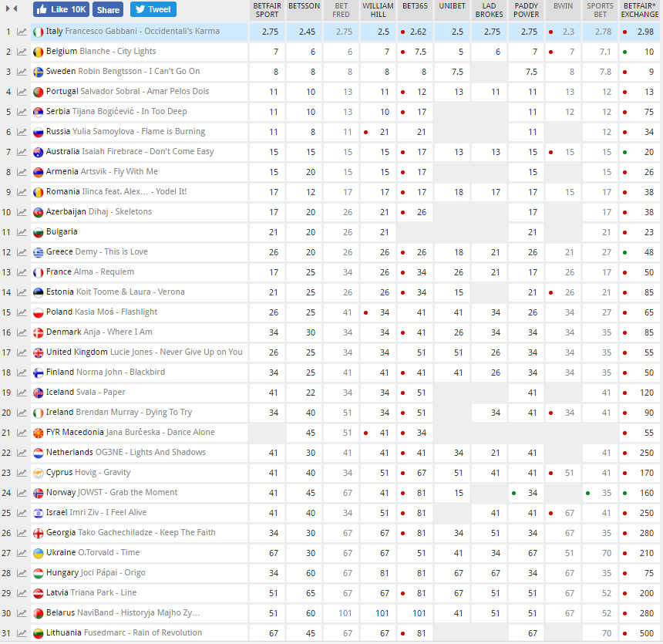
Task: Toggle the collapse arrows at top left
Action: coord(12,9)
